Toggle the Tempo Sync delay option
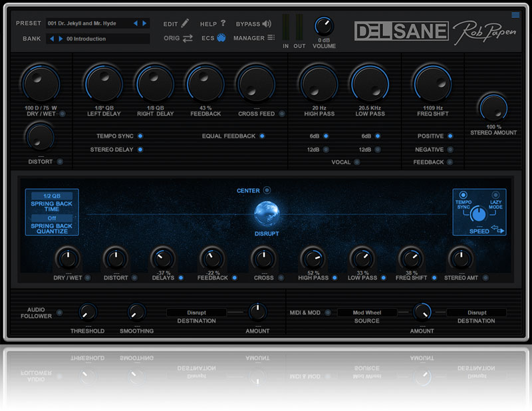 (x=140, y=136)
